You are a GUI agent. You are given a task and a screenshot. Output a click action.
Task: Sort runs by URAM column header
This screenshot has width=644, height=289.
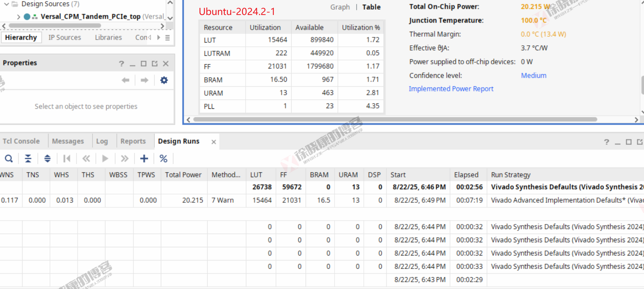pyautogui.click(x=348, y=175)
